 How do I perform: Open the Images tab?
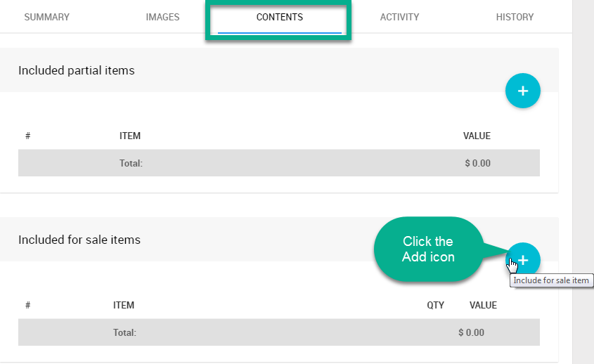click(x=162, y=17)
